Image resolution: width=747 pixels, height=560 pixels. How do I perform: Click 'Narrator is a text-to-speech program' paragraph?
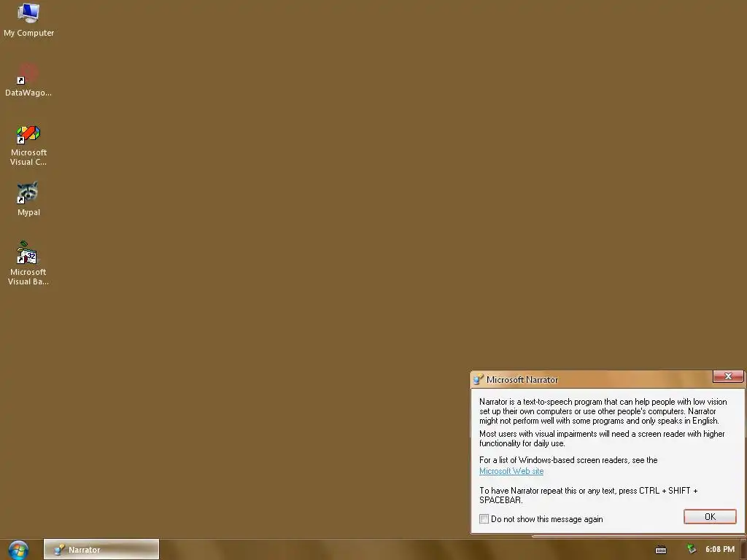click(x=603, y=411)
